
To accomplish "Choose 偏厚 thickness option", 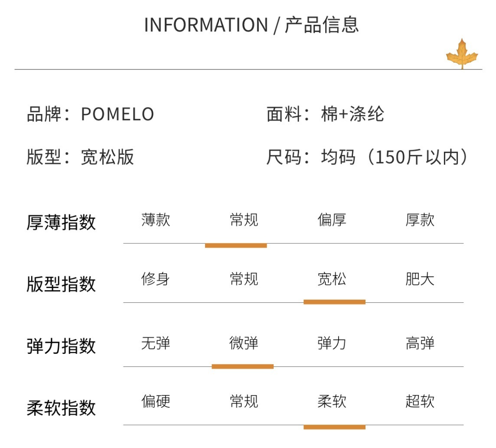I will click(332, 220).
